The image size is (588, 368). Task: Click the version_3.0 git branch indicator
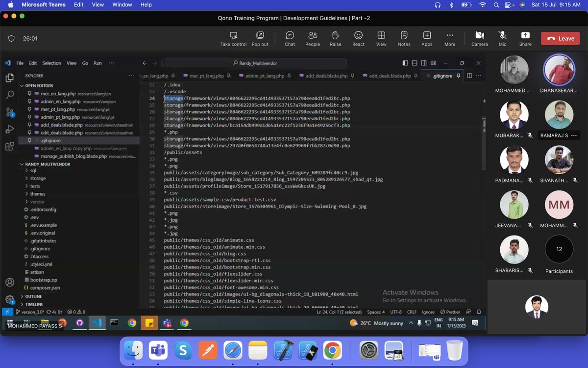pos(30,312)
